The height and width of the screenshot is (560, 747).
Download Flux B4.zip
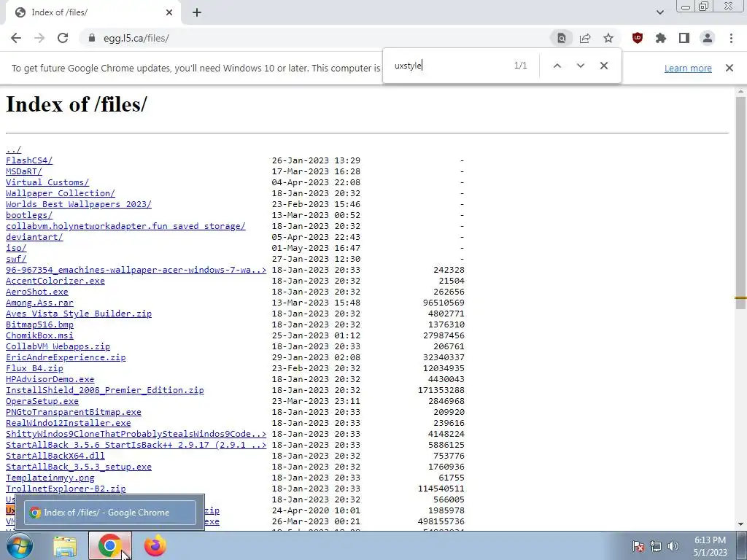click(34, 368)
